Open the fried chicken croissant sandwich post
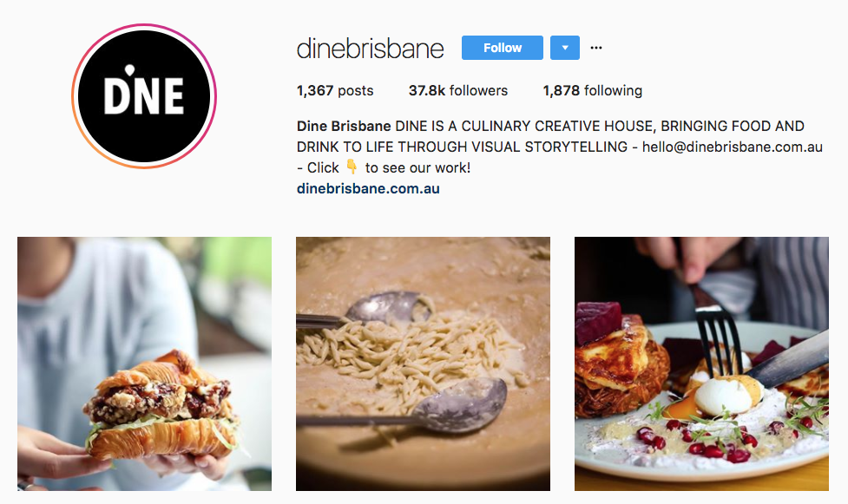 click(144, 364)
